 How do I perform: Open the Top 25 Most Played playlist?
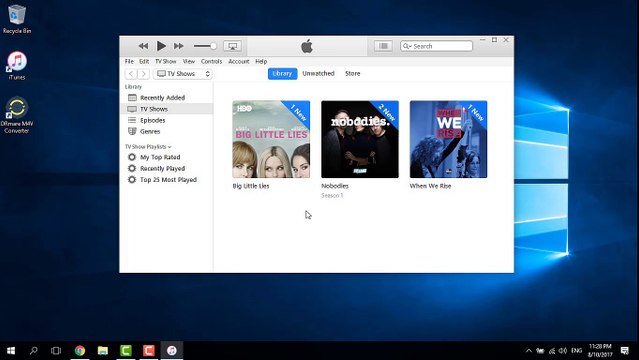pyautogui.click(x=167, y=180)
